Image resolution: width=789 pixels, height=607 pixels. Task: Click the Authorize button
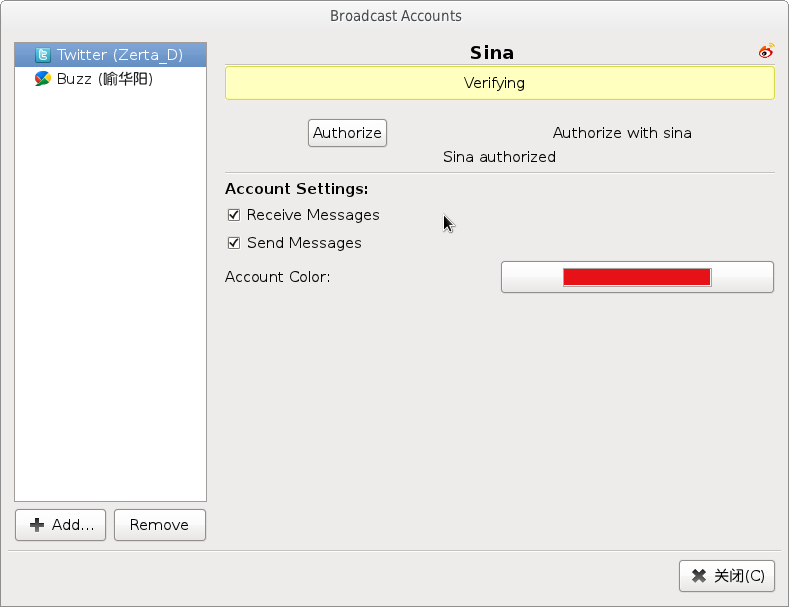(347, 133)
